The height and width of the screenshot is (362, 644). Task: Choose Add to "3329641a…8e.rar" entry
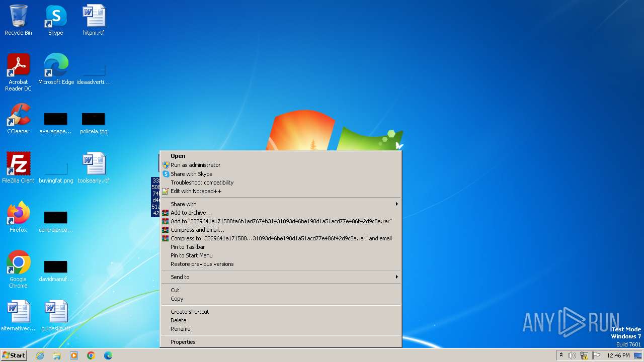pos(281,221)
